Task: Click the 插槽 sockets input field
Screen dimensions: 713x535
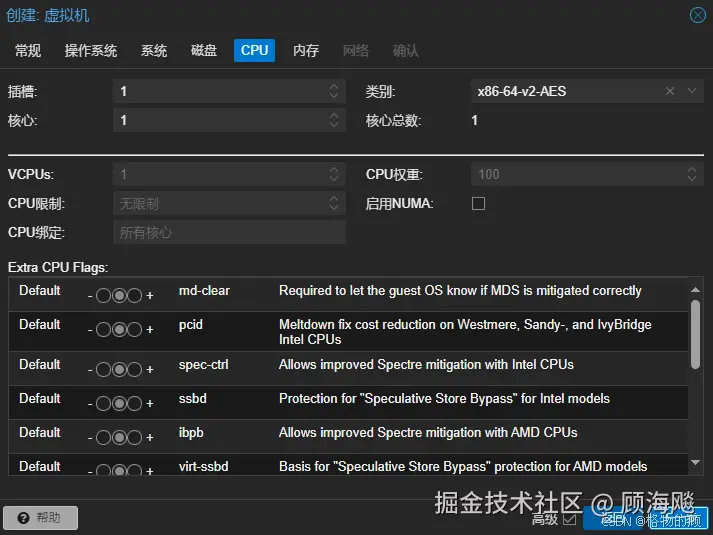Action: pos(229,91)
